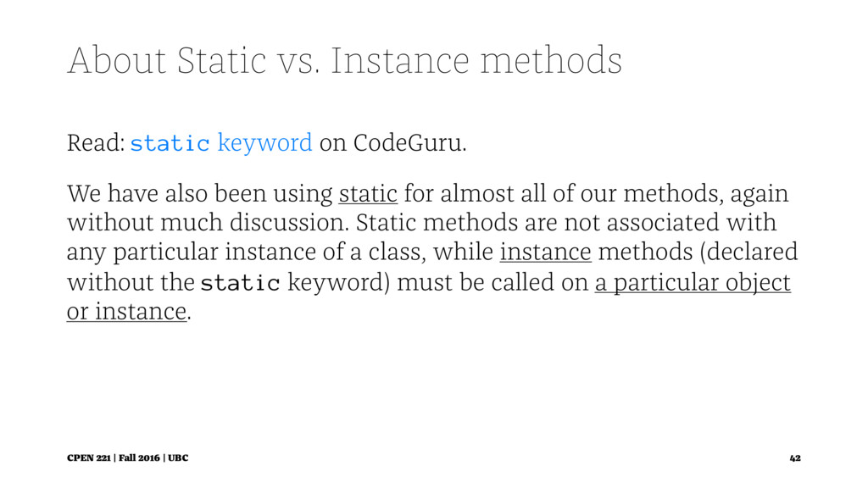Select the underlined word "instance" before methods
The image size is (868, 488).
tap(545, 252)
